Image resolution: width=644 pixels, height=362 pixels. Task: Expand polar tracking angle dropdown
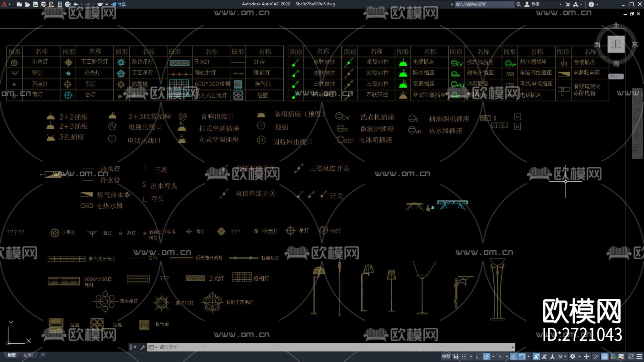pyautogui.click(x=493, y=356)
